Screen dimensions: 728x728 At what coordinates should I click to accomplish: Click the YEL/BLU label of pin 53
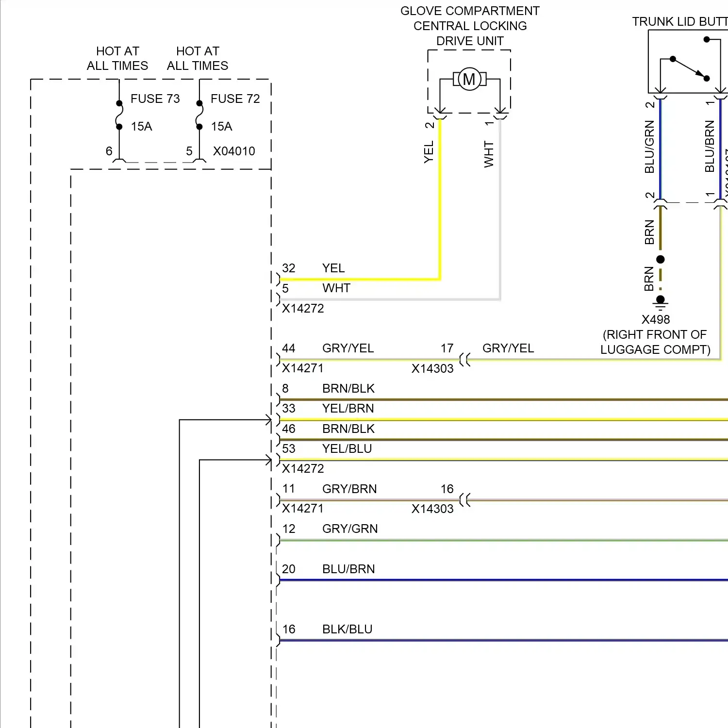(x=347, y=448)
